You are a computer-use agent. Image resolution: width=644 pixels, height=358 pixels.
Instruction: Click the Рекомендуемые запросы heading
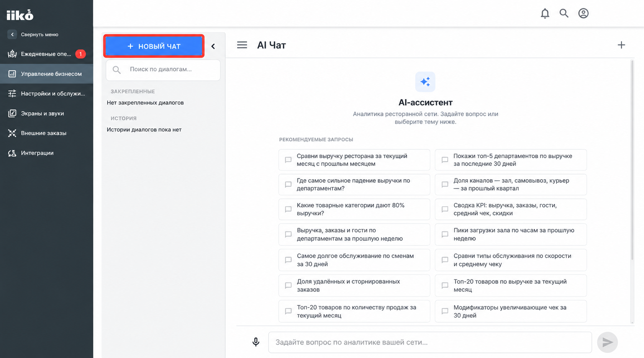coord(316,140)
